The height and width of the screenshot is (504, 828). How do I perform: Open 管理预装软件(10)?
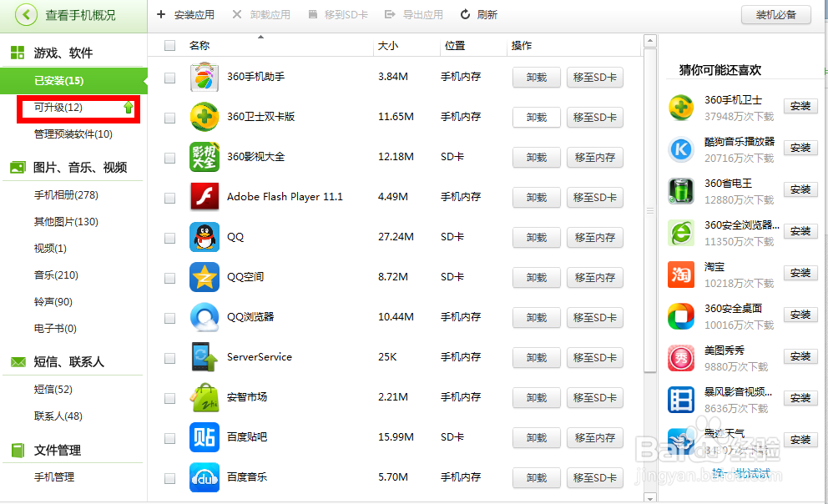tap(73, 134)
